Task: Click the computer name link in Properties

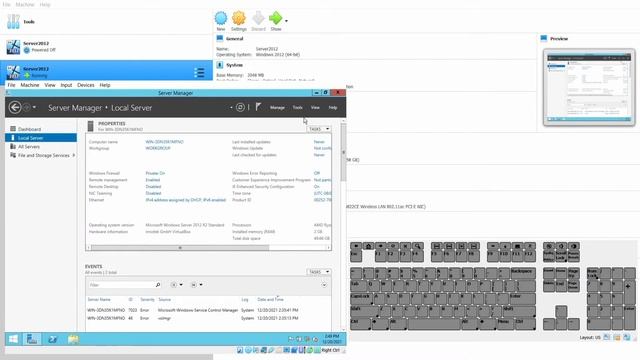Action: [x=164, y=142]
